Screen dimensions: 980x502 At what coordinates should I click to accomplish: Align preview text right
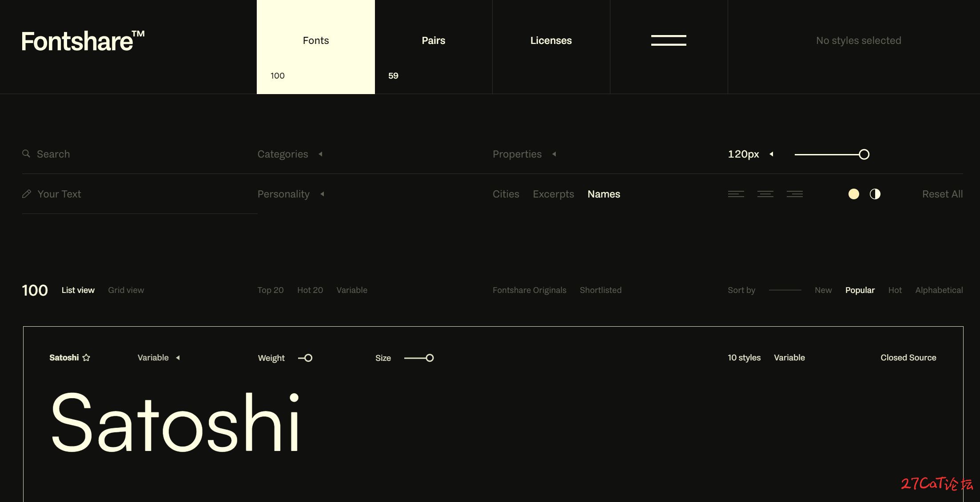pos(795,194)
